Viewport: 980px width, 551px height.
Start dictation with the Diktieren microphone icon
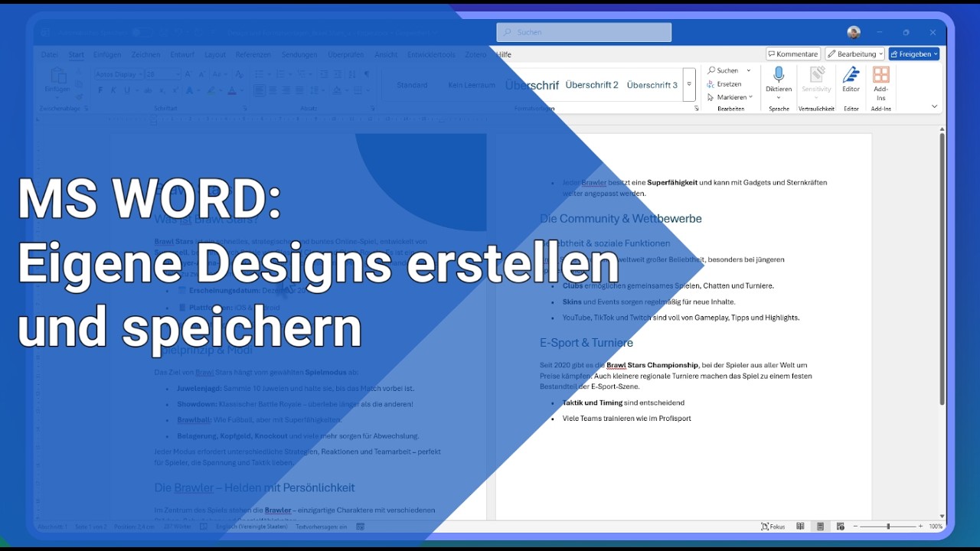coord(779,75)
